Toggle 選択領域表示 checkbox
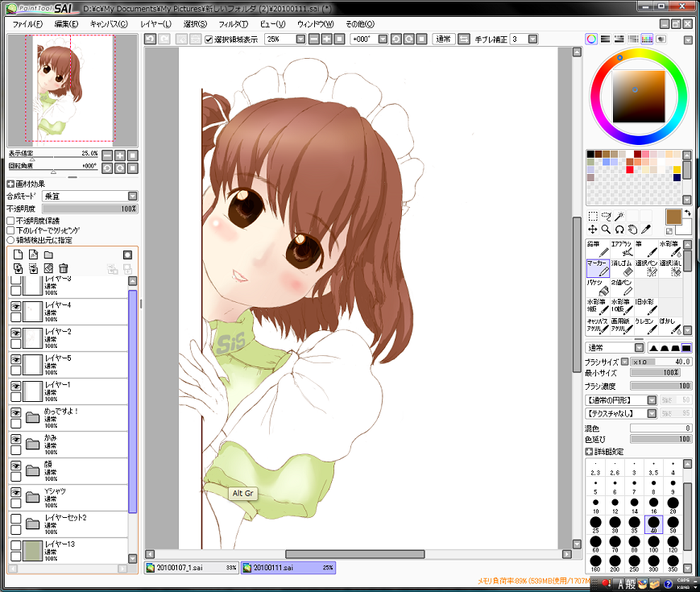 coord(209,39)
